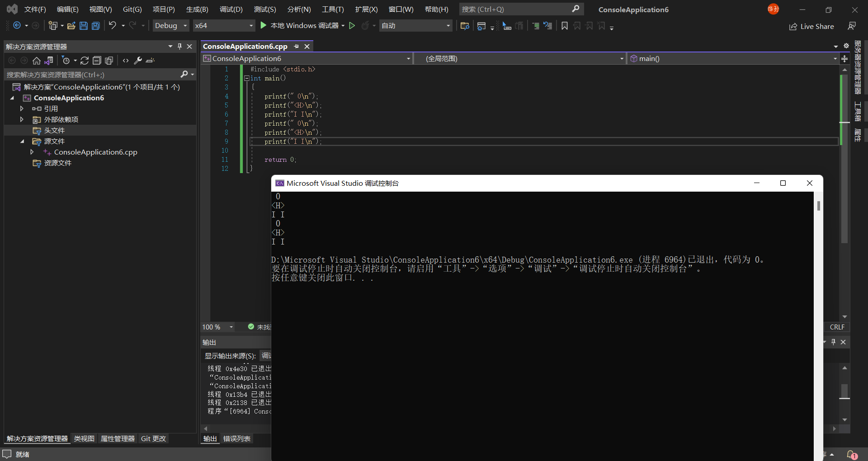This screenshot has width=868, height=461.
Task: Click the console window vertical scrollbar thumb
Action: click(818, 206)
